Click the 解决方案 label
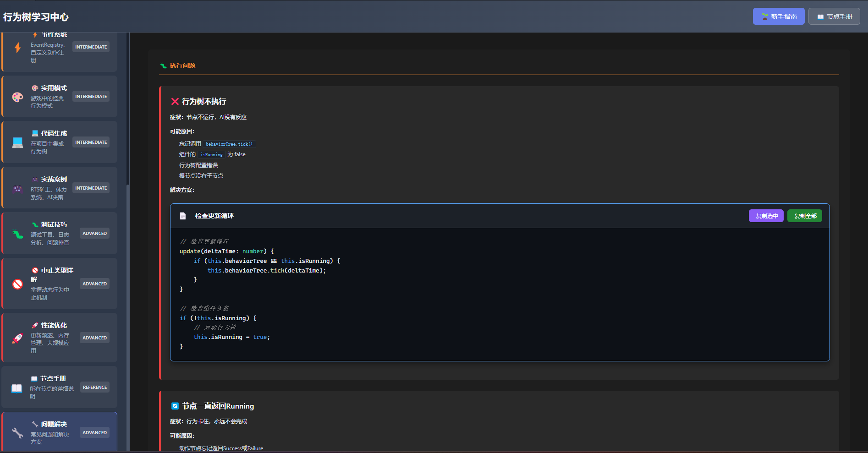 click(182, 190)
